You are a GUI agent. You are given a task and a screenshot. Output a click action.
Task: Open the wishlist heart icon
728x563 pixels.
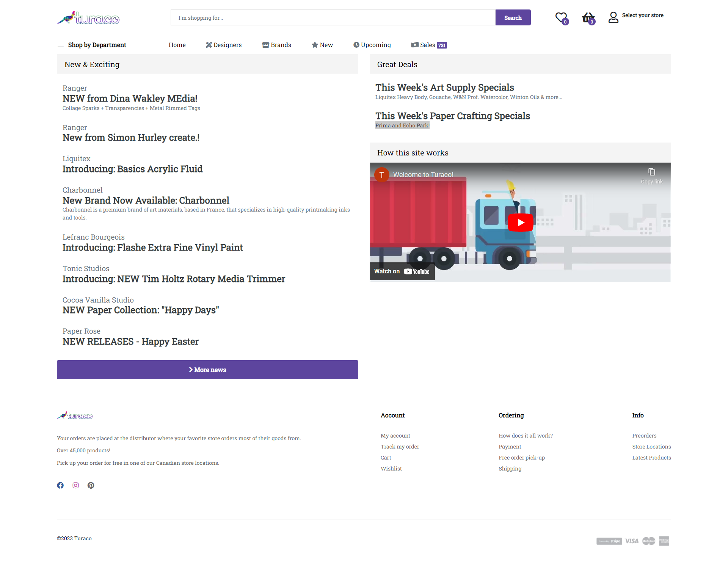(561, 18)
